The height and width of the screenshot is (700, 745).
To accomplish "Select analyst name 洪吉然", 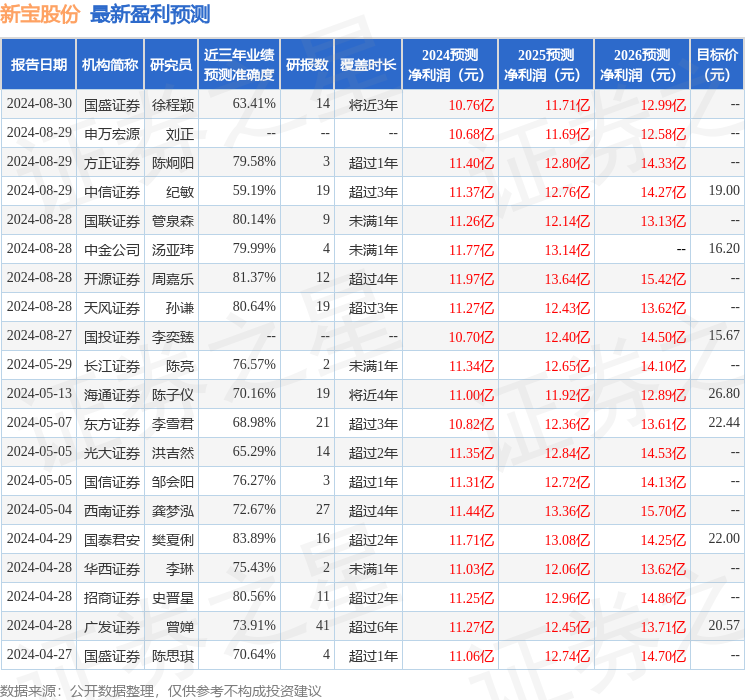I will pos(172,453).
